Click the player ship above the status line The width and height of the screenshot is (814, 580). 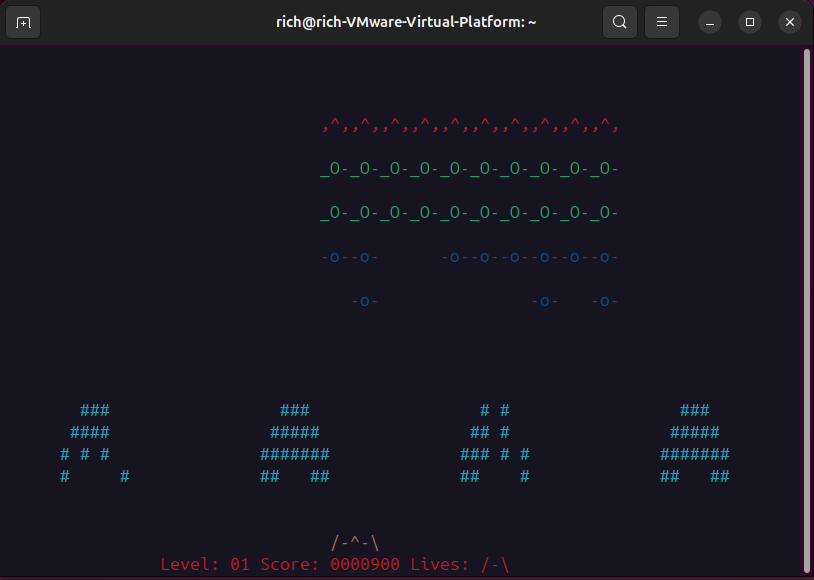tap(355, 543)
